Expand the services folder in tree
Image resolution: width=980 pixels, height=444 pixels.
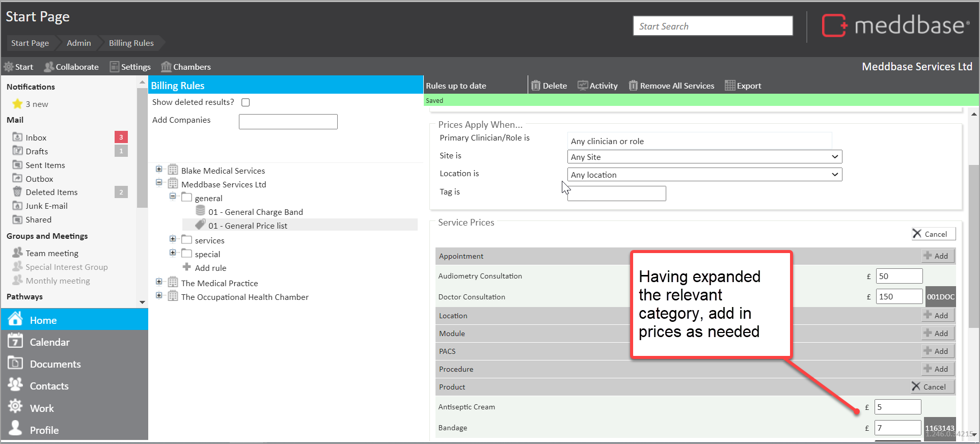pyautogui.click(x=173, y=239)
